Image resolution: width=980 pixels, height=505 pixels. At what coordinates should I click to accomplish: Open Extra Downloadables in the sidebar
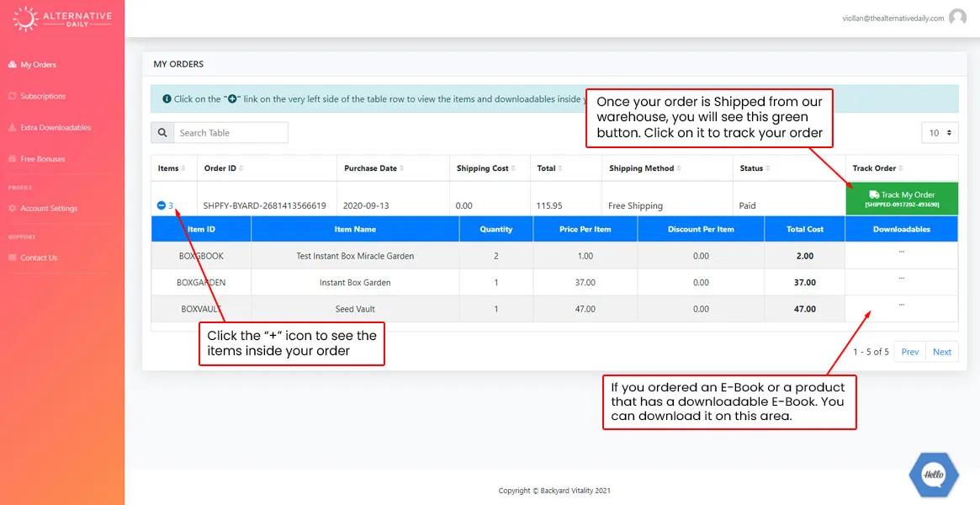tap(56, 128)
